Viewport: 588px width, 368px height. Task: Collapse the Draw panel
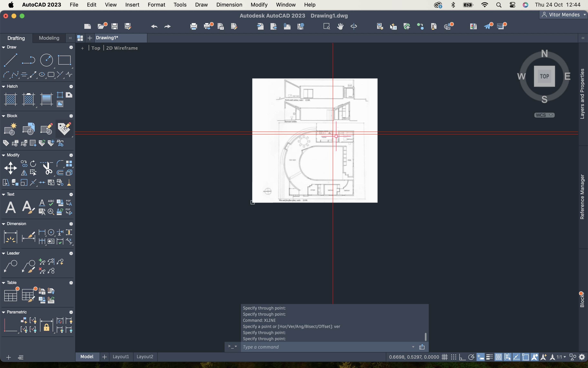click(x=3, y=47)
